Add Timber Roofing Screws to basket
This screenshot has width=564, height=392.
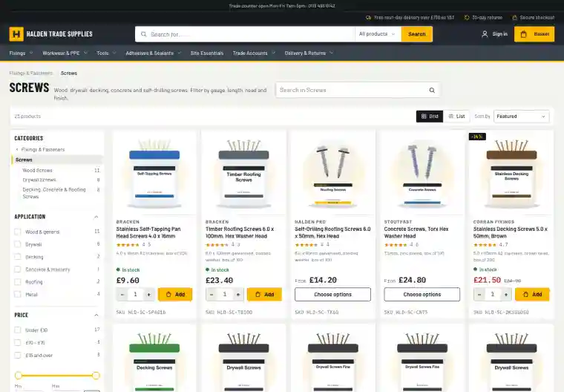pos(264,295)
